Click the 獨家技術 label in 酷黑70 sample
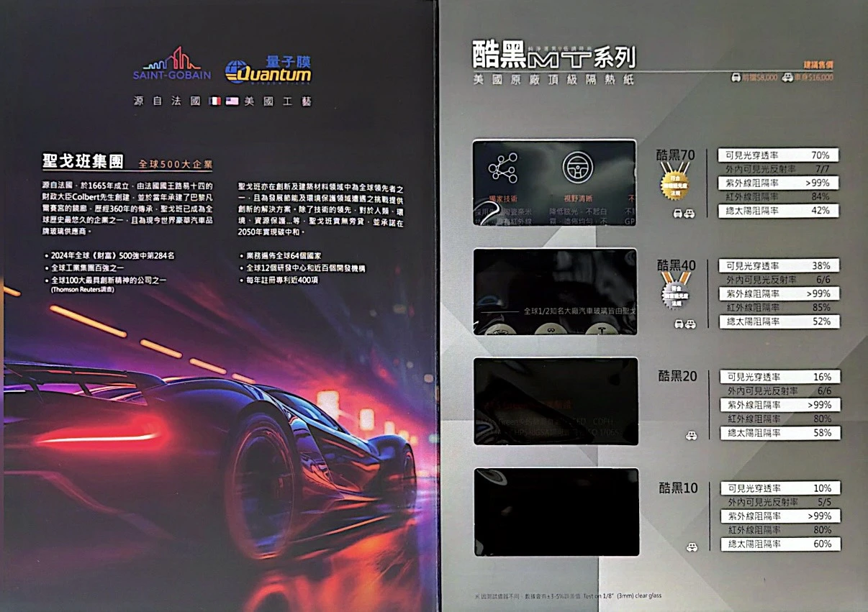The width and height of the screenshot is (868, 612). click(x=502, y=198)
